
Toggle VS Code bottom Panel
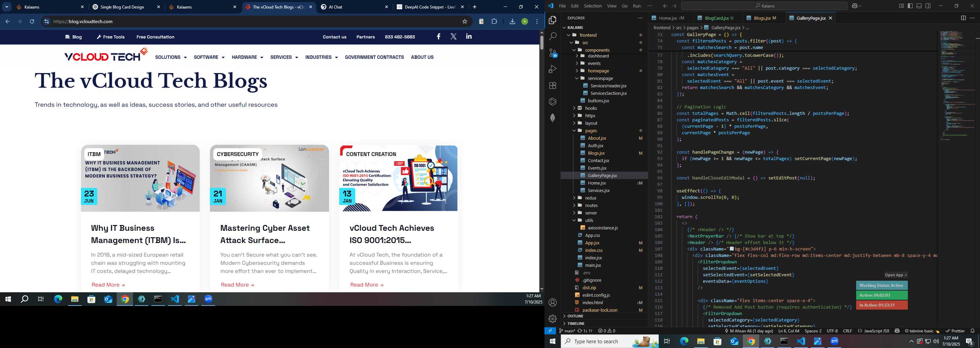point(919,6)
